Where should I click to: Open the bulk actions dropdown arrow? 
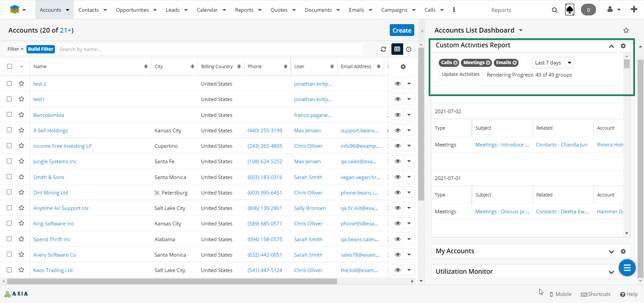(21, 67)
